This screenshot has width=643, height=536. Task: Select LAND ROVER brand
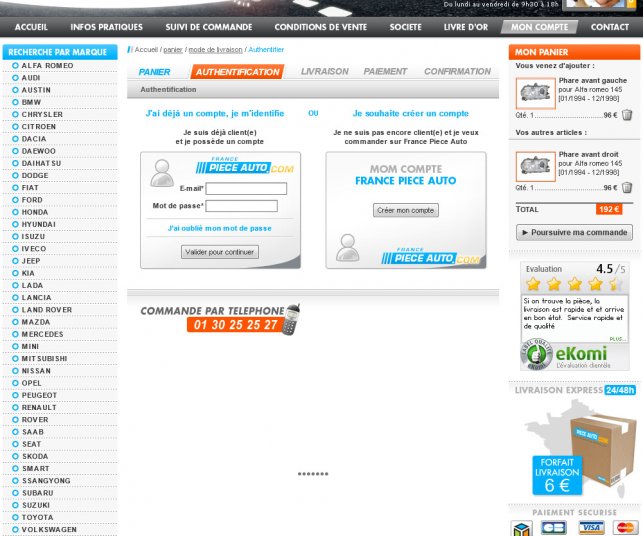(47, 310)
